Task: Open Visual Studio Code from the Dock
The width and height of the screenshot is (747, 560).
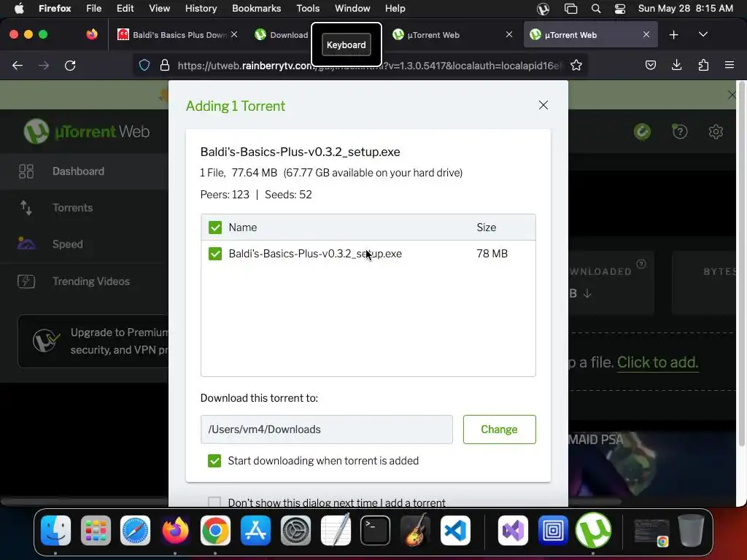Action: tap(455, 531)
